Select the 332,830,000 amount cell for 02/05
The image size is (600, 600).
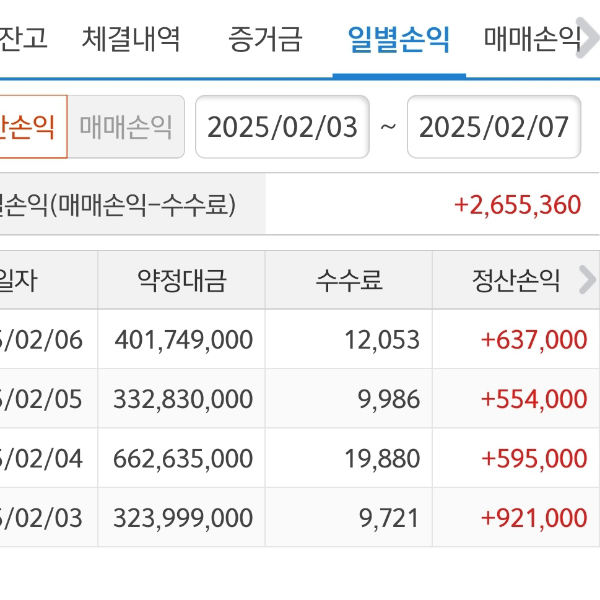coord(184,399)
